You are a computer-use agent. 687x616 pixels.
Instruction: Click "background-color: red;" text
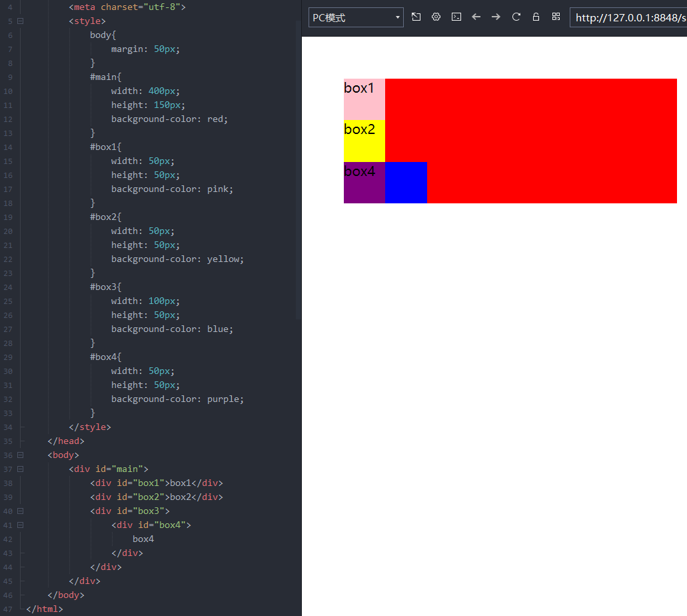[169, 119]
